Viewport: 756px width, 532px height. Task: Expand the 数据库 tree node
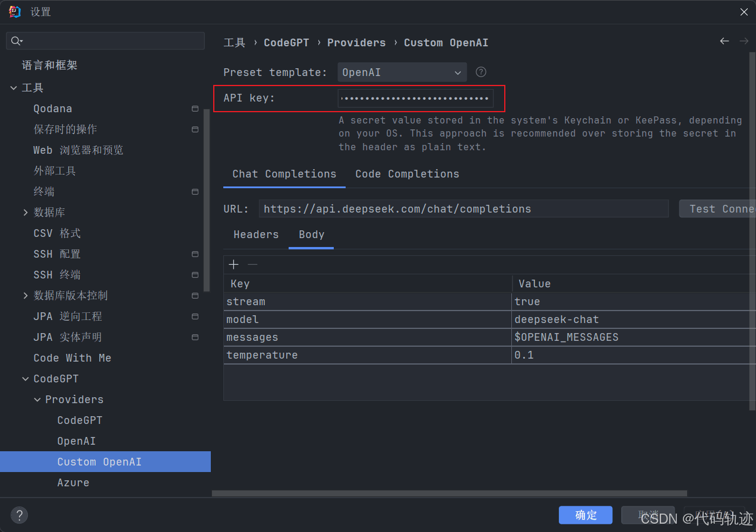(26, 213)
